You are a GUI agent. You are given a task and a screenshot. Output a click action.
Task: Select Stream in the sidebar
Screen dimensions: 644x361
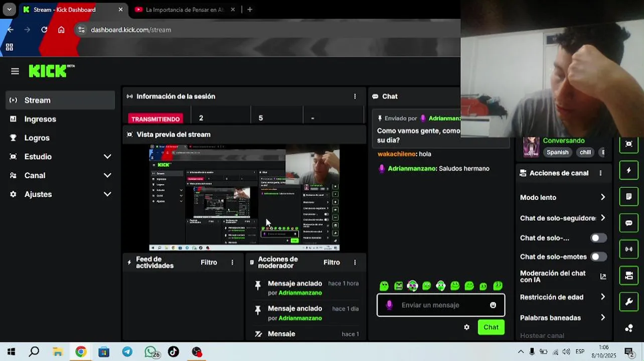tap(61, 100)
